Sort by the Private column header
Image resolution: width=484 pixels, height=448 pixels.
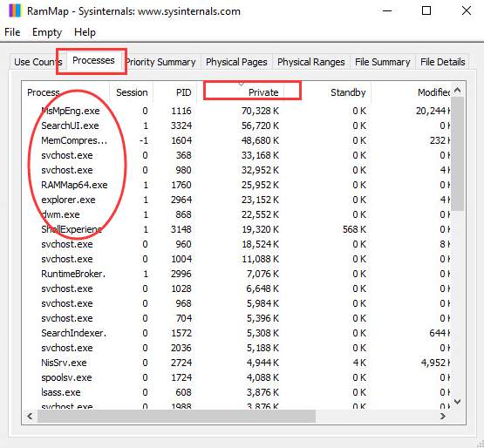coord(241,92)
